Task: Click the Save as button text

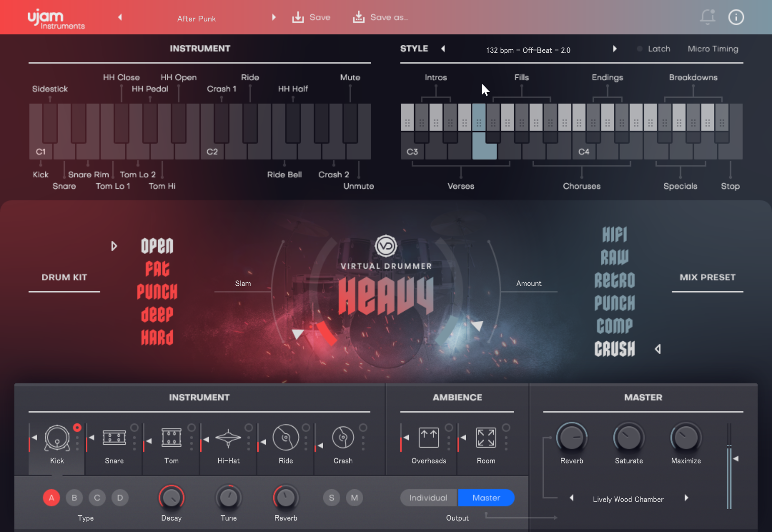Action: click(389, 17)
